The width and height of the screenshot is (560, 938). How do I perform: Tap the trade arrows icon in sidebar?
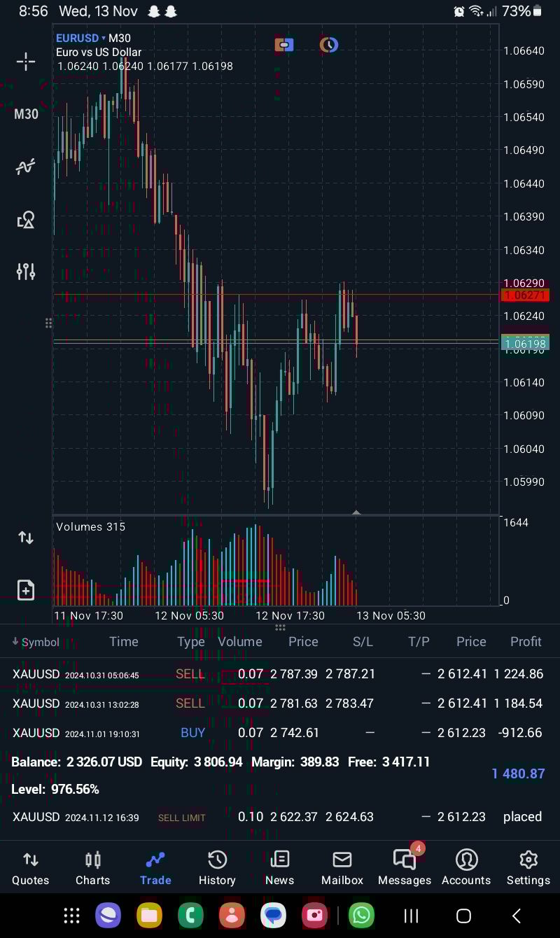tap(26, 538)
